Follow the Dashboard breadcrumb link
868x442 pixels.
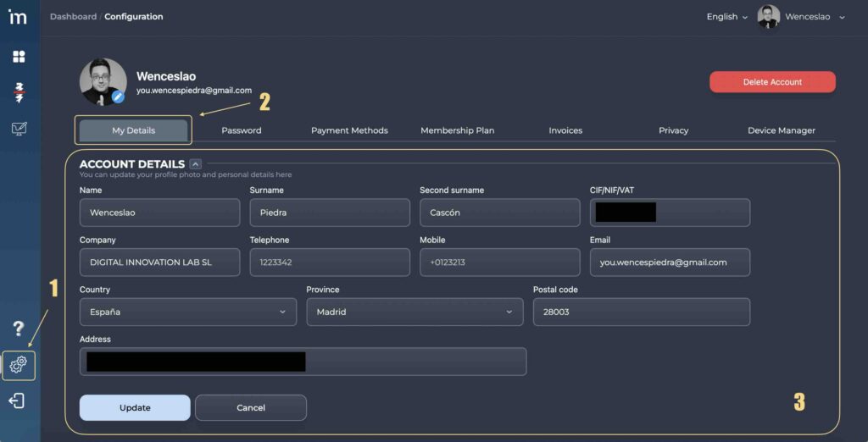click(x=73, y=17)
